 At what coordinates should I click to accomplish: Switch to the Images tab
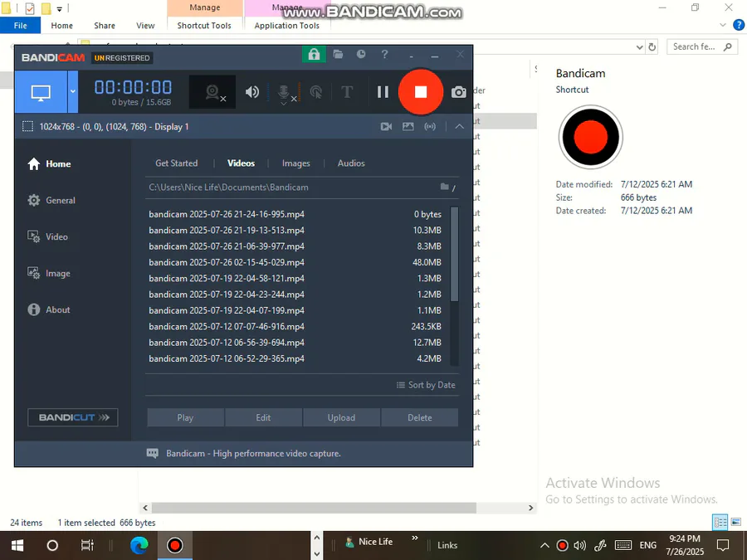[295, 163]
